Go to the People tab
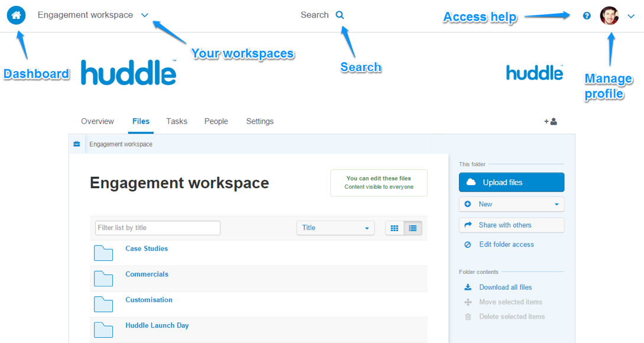The height and width of the screenshot is (343, 644). coord(216,121)
